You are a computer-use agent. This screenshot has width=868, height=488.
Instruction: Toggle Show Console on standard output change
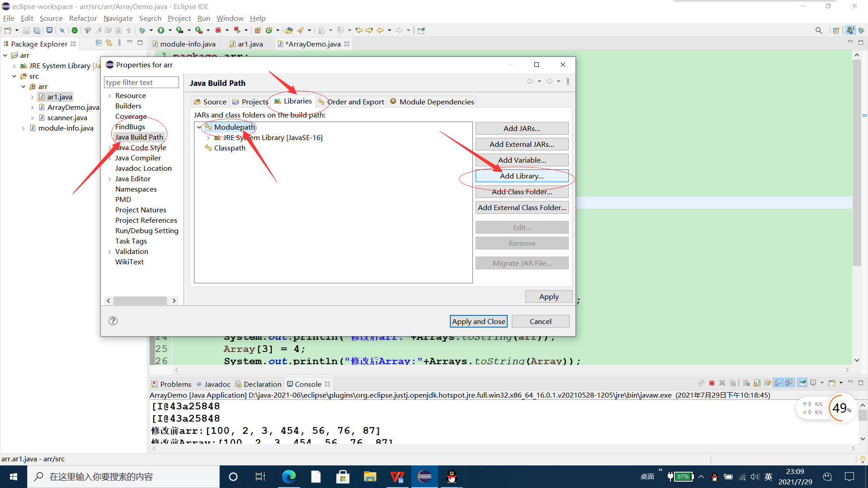[778, 383]
